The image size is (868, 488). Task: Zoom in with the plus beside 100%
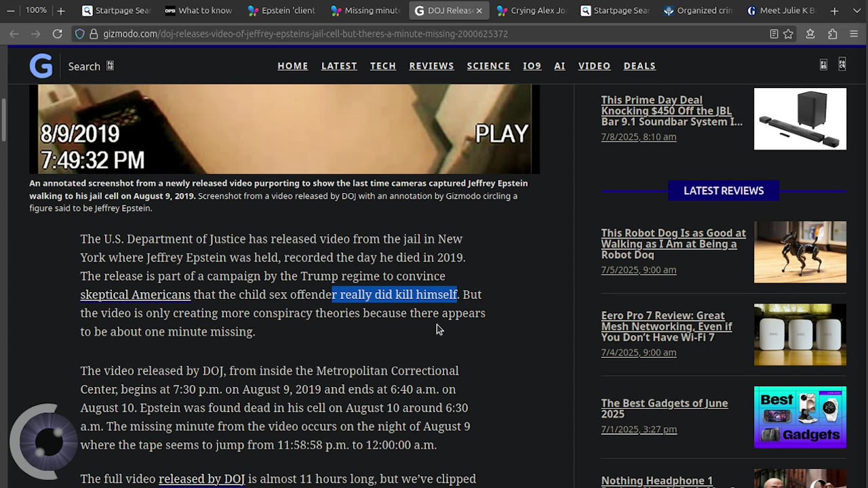(x=60, y=11)
